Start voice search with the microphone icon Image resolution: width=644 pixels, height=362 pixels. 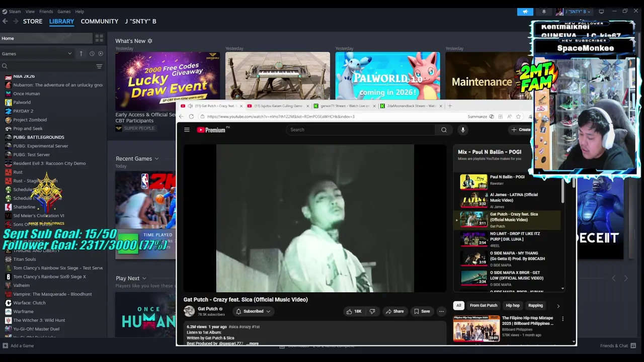462,130
